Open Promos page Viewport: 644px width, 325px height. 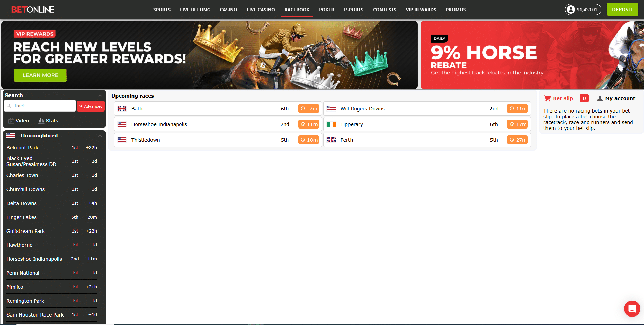[456, 10]
